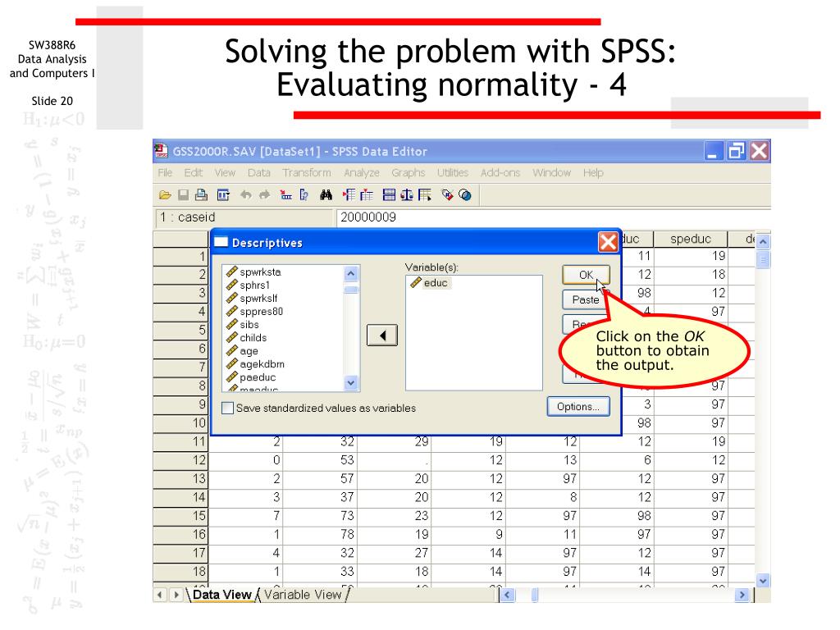The height and width of the screenshot is (630, 840).
Task: Open the Utilities menu
Action: [453, 172]
